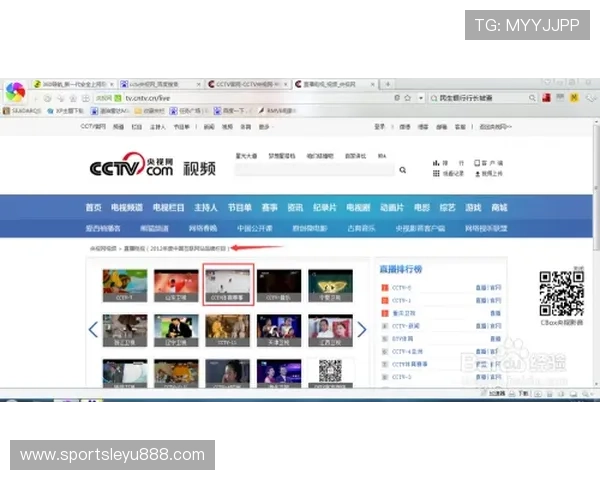The image size is (600, 480).
Task: Click the 央视网视频 breadcrumb link
Action: [x=103, y=248]
